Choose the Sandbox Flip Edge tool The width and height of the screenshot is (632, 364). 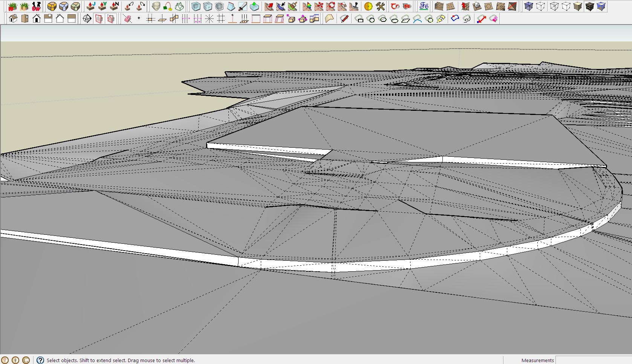tap(512, 6)
